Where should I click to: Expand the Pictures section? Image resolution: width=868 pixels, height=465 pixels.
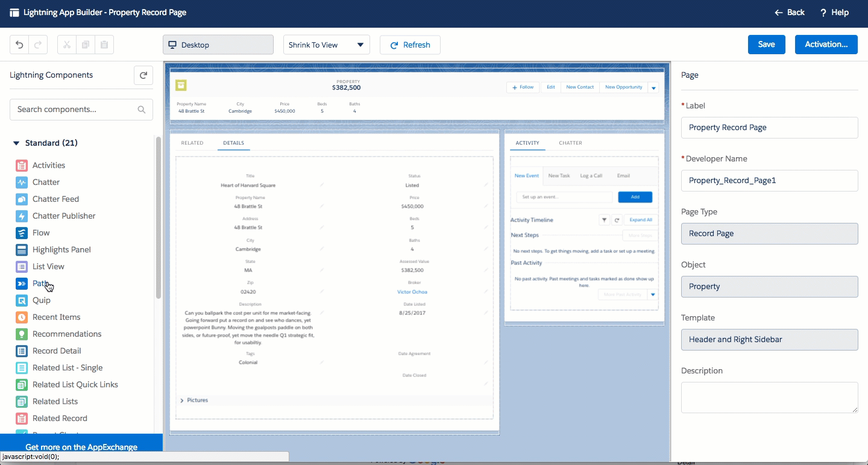[x=182, y=400]
